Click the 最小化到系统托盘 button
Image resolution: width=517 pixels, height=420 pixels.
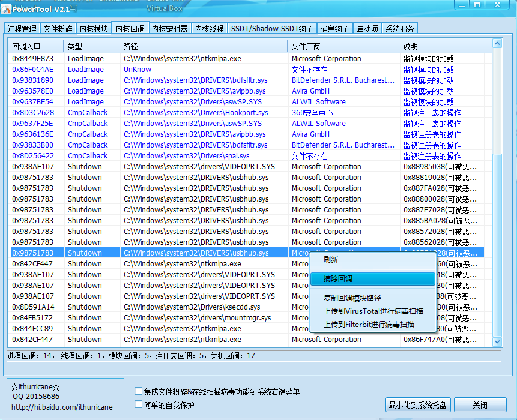coord(418,405)
